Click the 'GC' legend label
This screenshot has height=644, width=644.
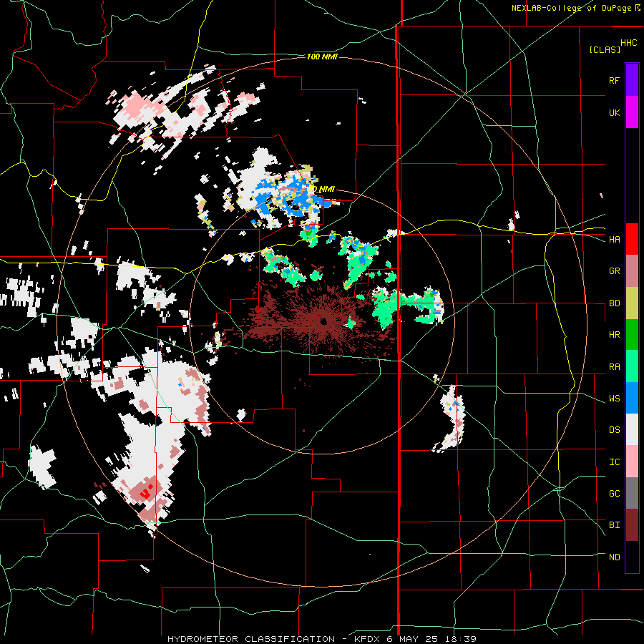click(x=614, y=494)
